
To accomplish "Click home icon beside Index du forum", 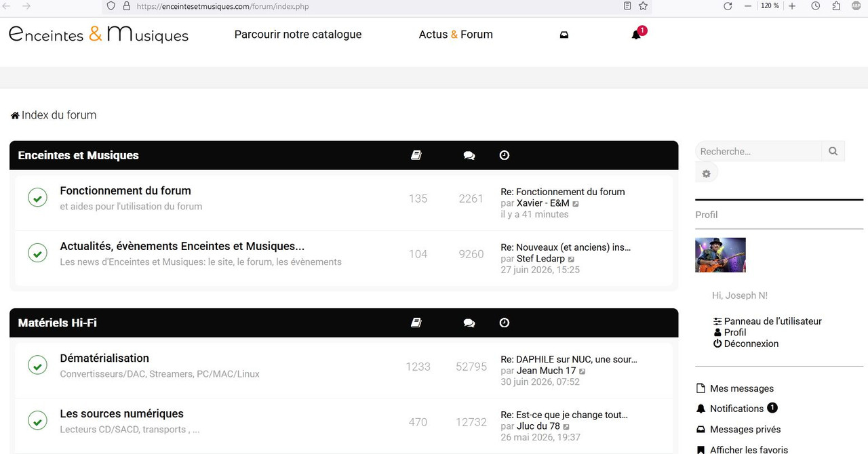I will tap(15, 115).
